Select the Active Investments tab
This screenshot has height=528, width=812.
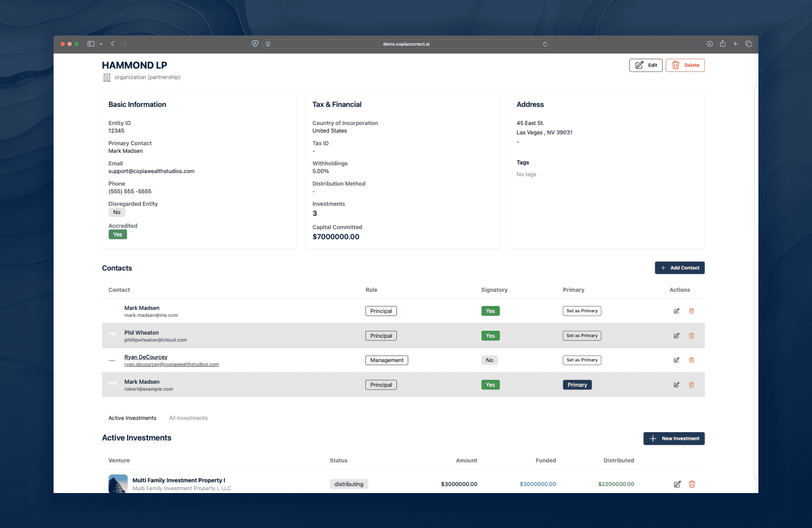(x=132, y=418)
